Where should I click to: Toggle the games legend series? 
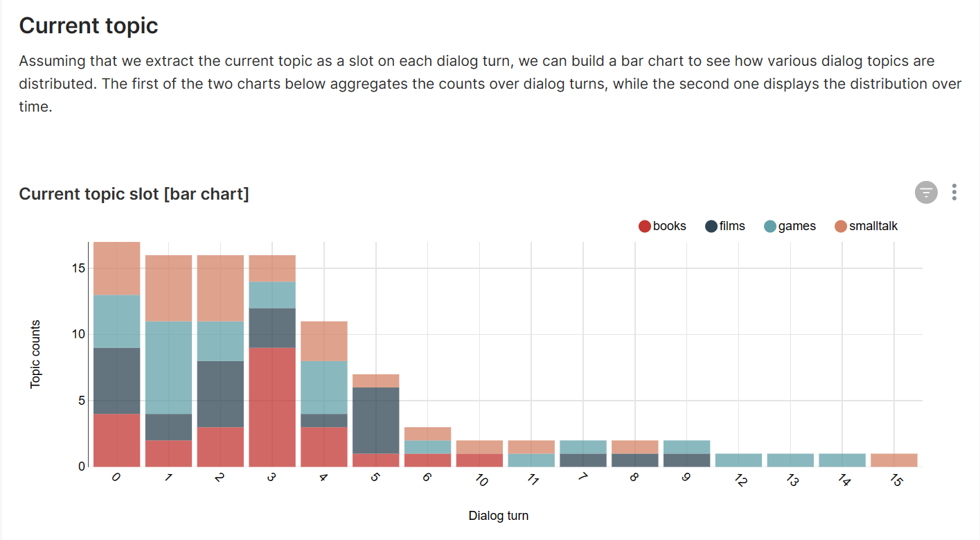pos(796,226)
